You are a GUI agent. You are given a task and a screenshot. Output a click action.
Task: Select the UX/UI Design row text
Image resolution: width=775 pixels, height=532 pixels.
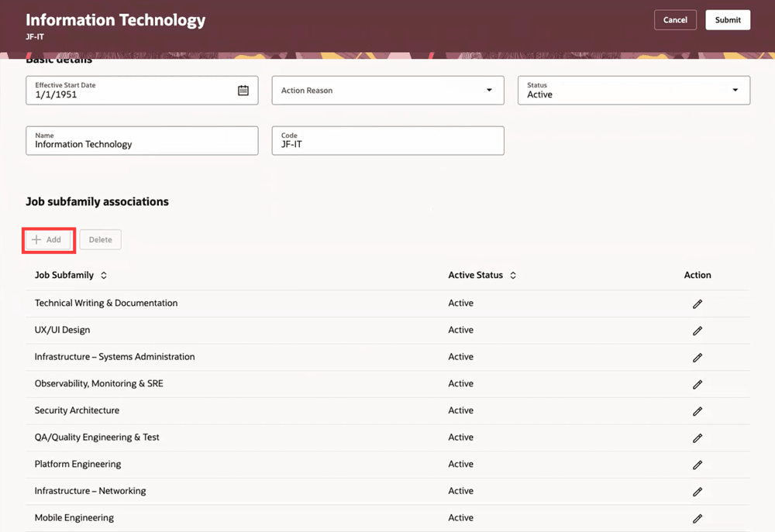(x=62, y=330)
